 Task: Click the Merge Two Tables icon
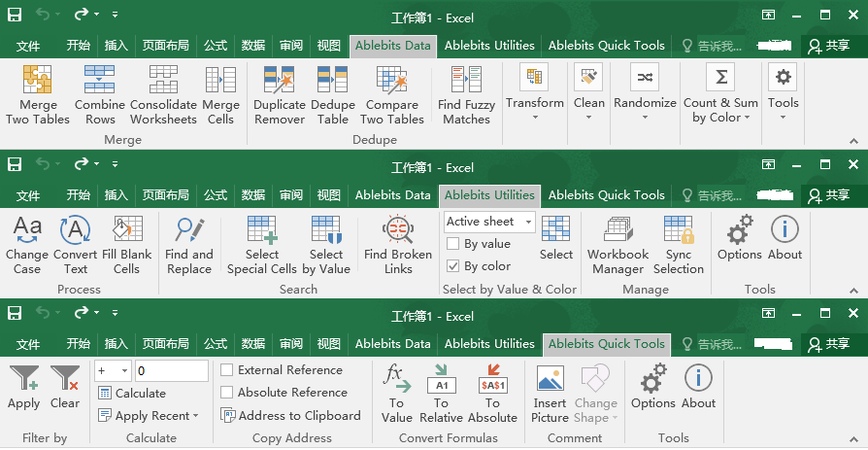click(x=37, y=81)
